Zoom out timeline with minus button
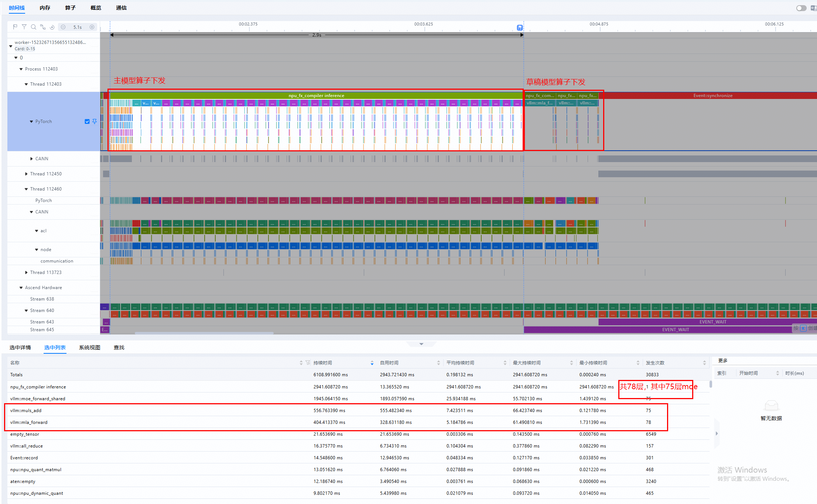817x504 pixels. (63, 27)
